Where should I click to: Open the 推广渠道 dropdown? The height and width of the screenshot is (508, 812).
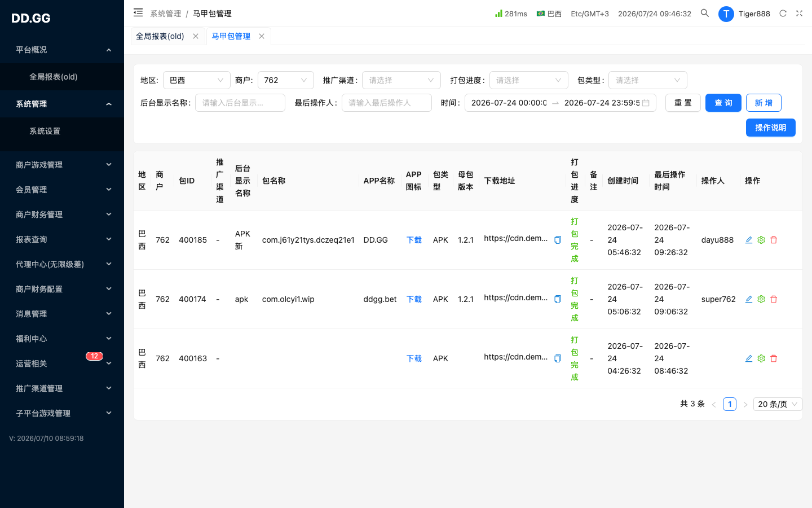(401, 80)
